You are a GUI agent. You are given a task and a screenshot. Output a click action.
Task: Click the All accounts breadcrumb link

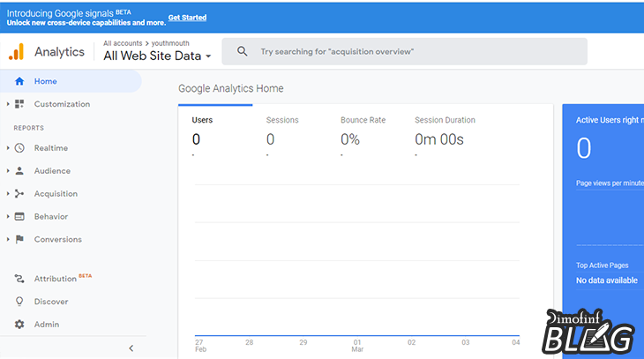[x=123, y=43]
